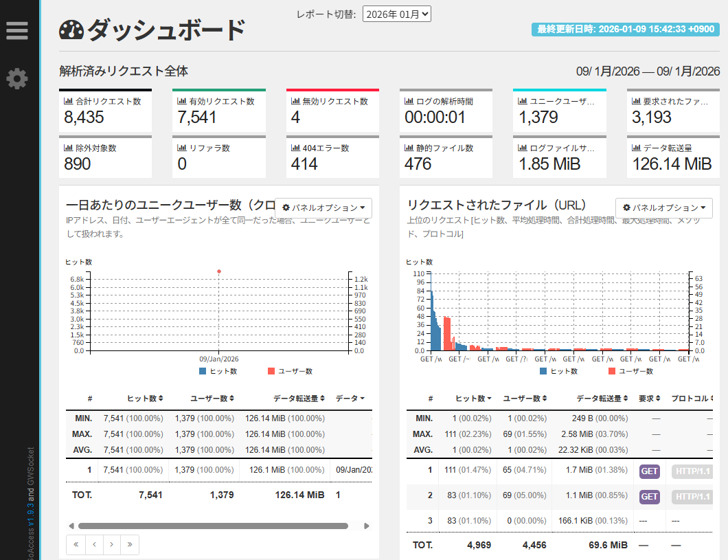Open the レポート切替 month dropdown

pyautogui.click(x=396, y=14)
